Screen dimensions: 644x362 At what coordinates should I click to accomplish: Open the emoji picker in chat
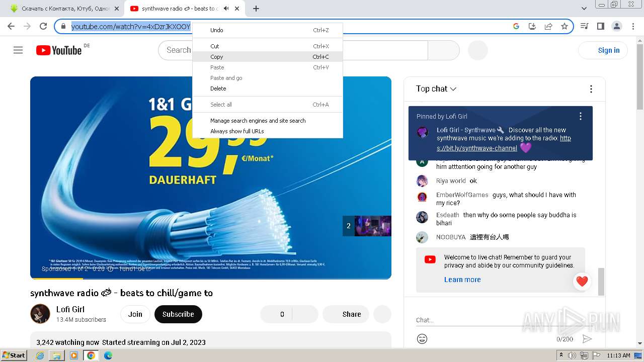422,339
